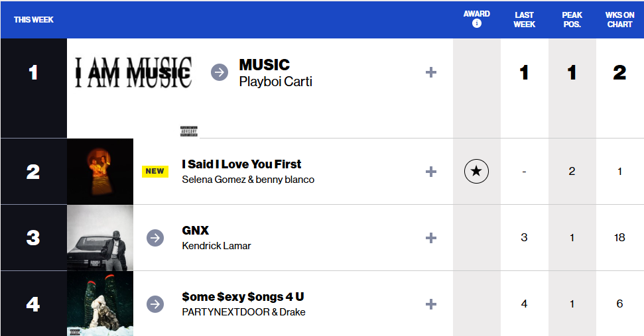Open the PARTYNEXTDOOR & Drake artist link
This screenshot has height=336, width=644.
tap(243, 312)
